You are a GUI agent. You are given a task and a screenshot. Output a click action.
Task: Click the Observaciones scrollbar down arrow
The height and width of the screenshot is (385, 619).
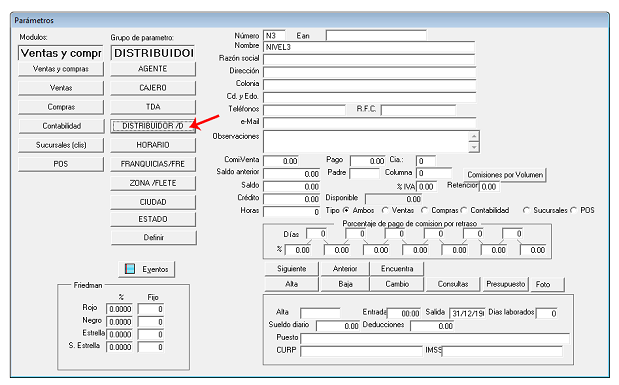[x=474, y=147]
